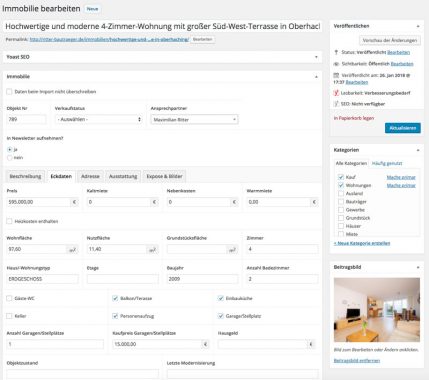Uncheck the Personenaufzug checkbox

click(x=115, y=316)
